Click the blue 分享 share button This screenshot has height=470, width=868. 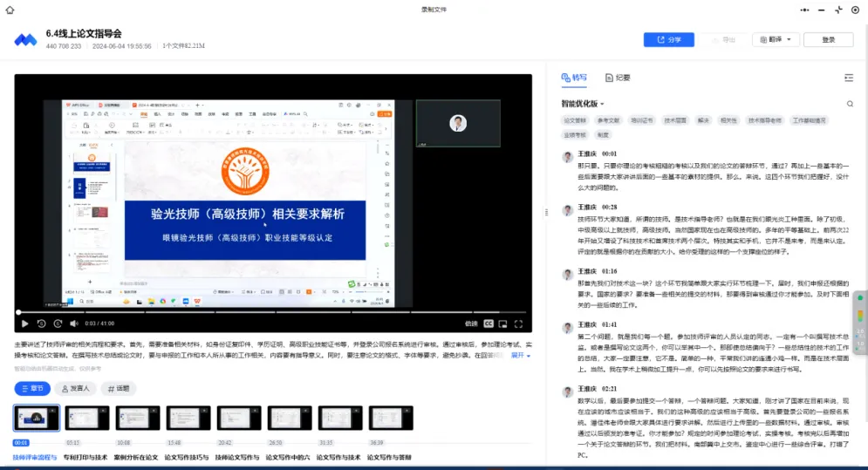tap(668, 40)
